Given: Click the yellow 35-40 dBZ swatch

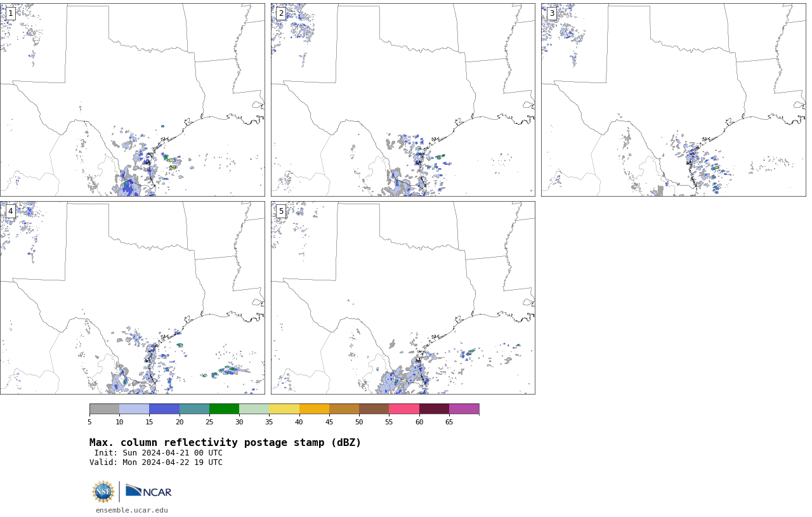Looking at the screenshot, I should pos(284,409).
